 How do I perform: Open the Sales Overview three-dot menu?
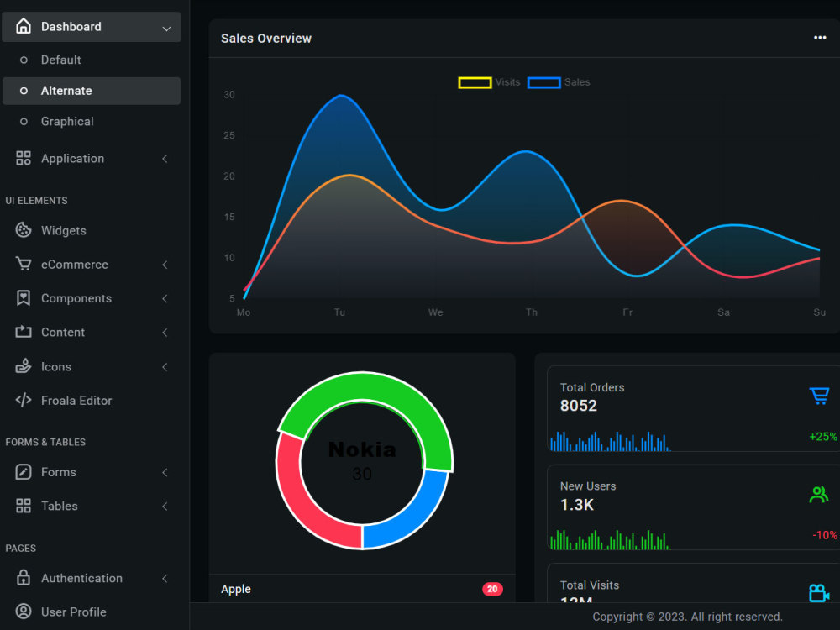click(x=820, y=38)
